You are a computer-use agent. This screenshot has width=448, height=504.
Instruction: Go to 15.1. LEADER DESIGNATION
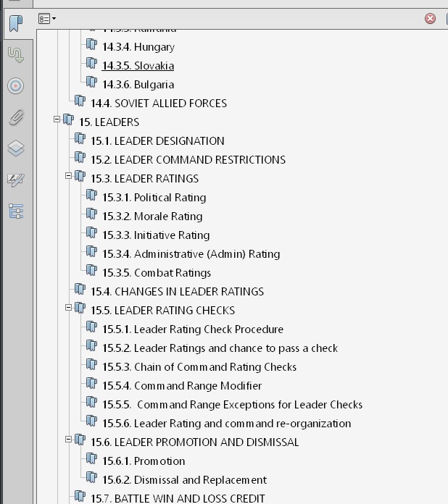point(157,140)
